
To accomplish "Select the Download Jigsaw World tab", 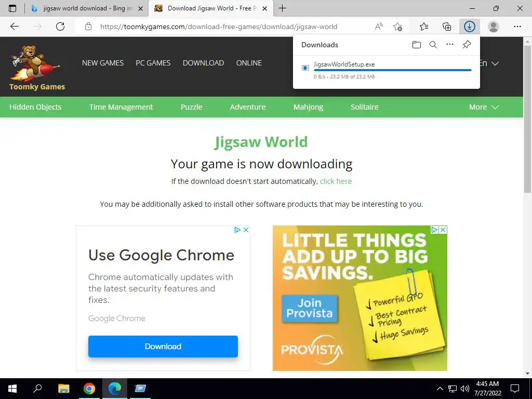I will 210,8.
